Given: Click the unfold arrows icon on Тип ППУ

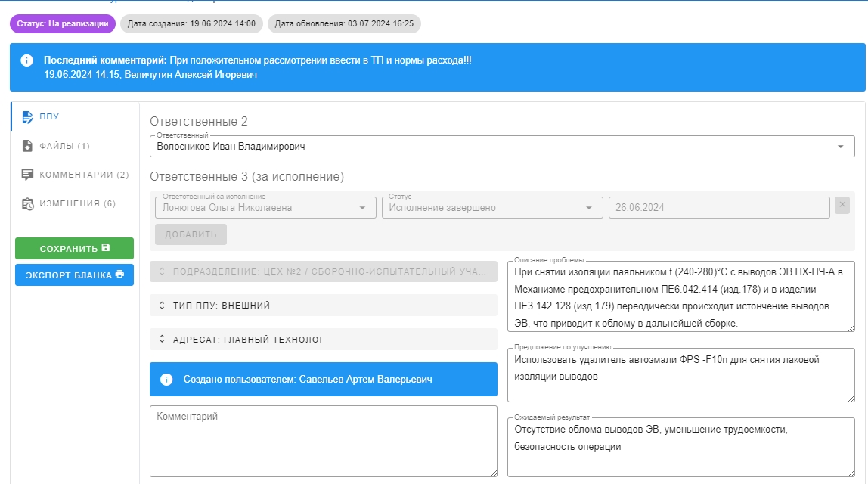Looking at the screenshot, I should [162, 306].
